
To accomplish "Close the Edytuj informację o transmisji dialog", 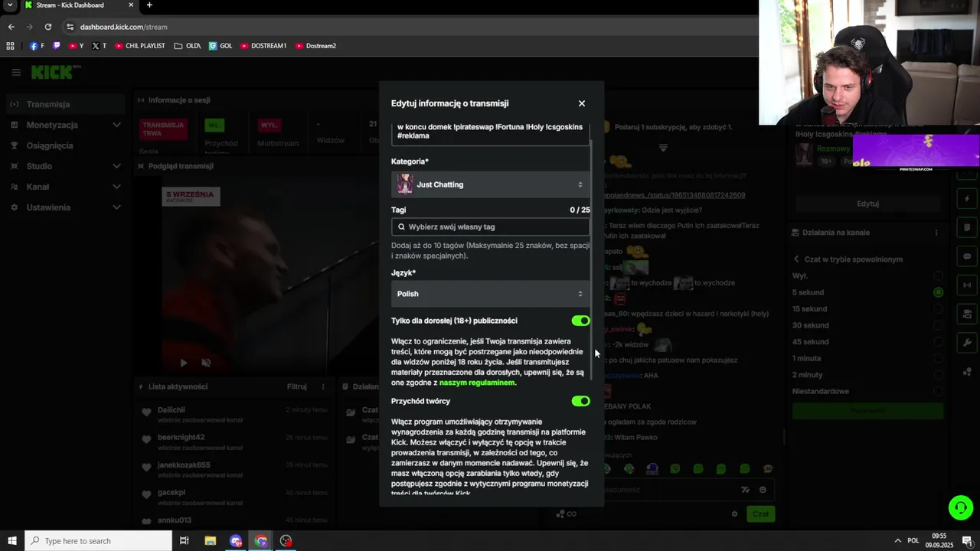I will tap(582, 103).
